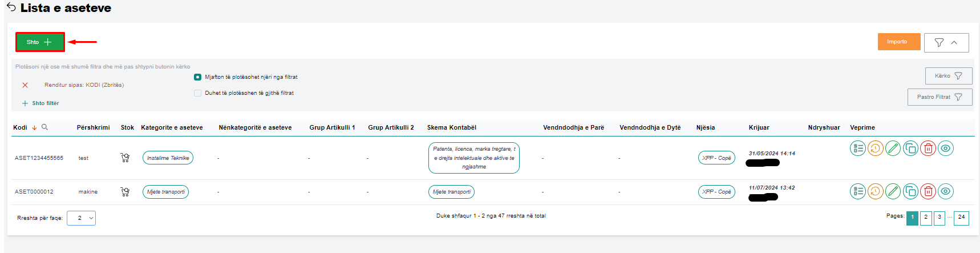
Task: Sort by the Kodi column header
Action: click(x=21, y=127)
